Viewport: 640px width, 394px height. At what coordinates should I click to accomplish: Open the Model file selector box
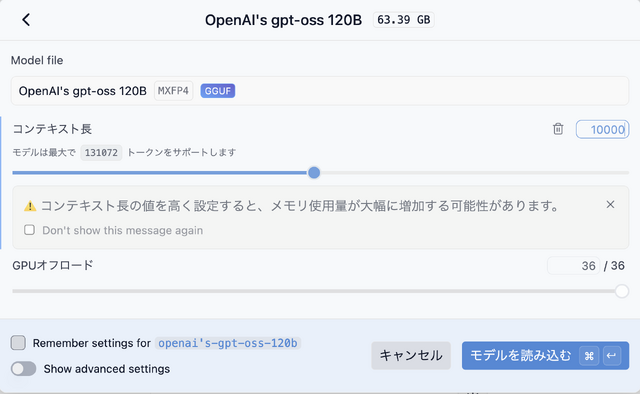(x=320, y=91)
